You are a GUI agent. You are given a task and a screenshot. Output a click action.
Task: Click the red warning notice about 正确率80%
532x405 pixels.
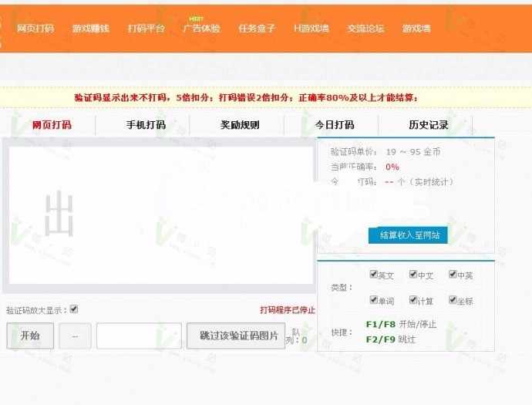click(246, 98)
